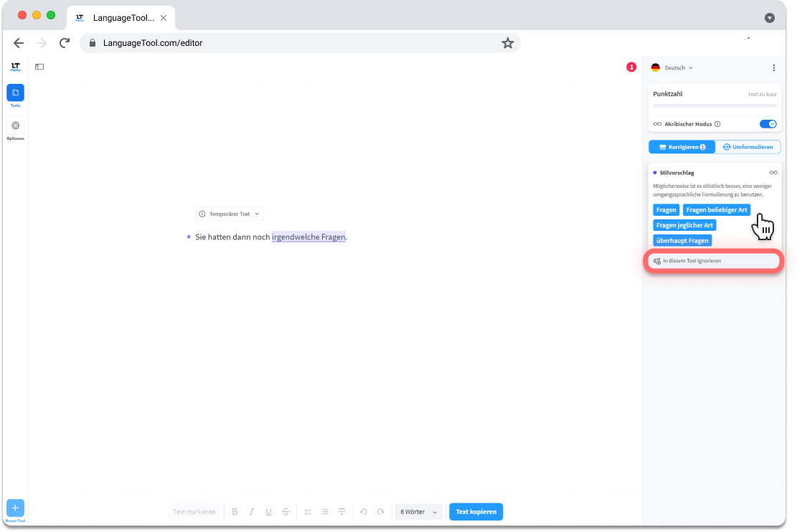The width and height of the screenshot is (802, 532).
Task: Go forward in the browser
Action: point(42,43)
